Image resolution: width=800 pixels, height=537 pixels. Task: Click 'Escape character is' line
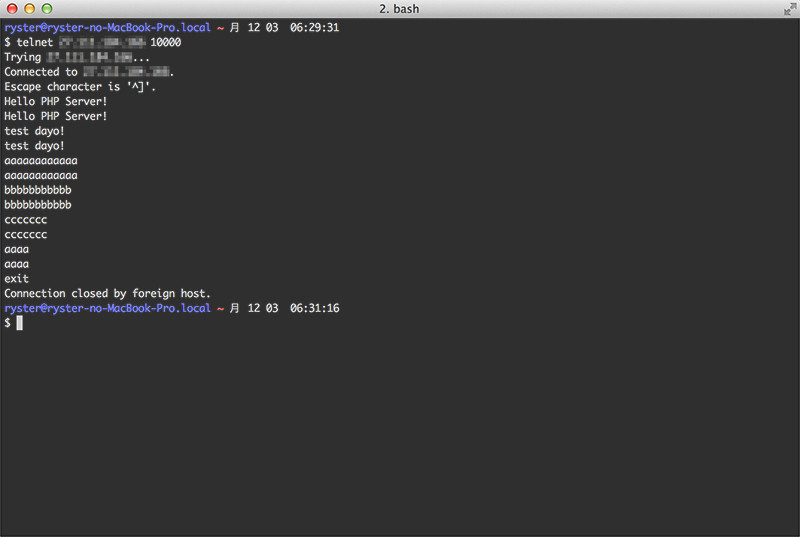pos(80,87)
